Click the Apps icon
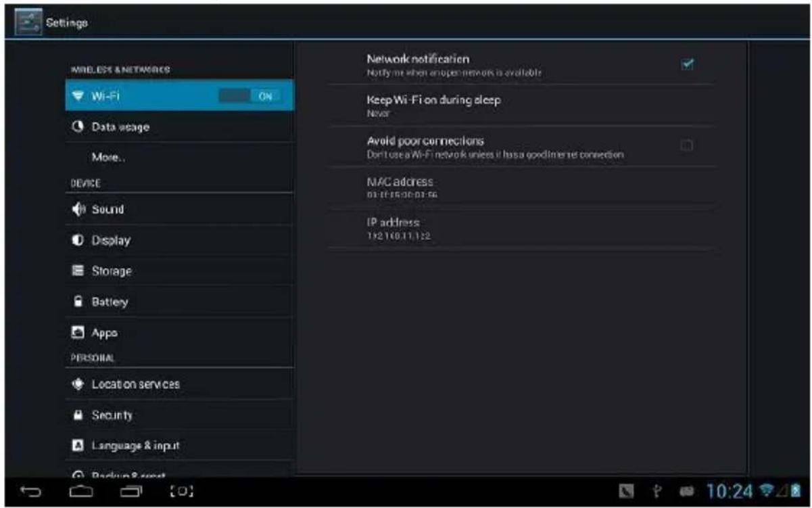Image resolution: width=812 pixels, height=508 pixels. (76, 333)
